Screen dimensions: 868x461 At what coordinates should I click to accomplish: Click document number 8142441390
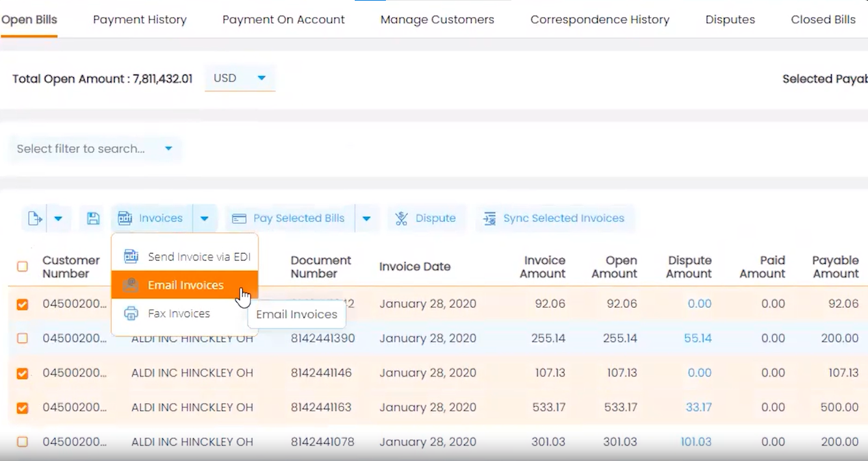(322, 338)
